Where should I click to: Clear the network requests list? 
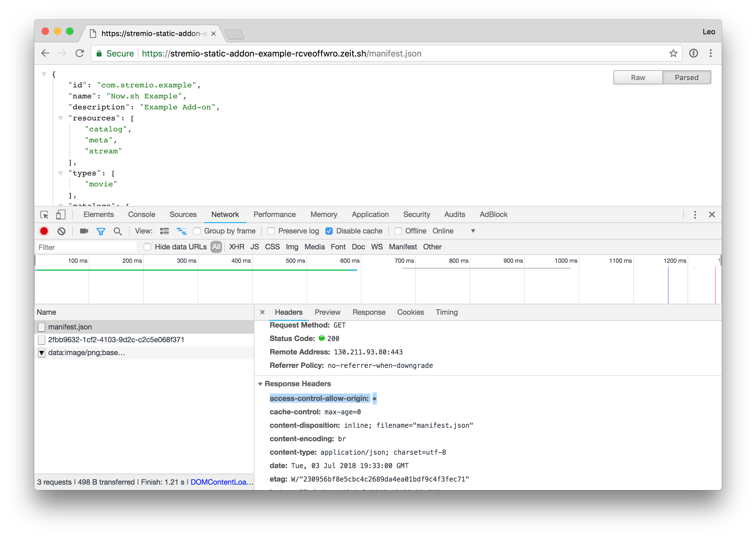61,231
